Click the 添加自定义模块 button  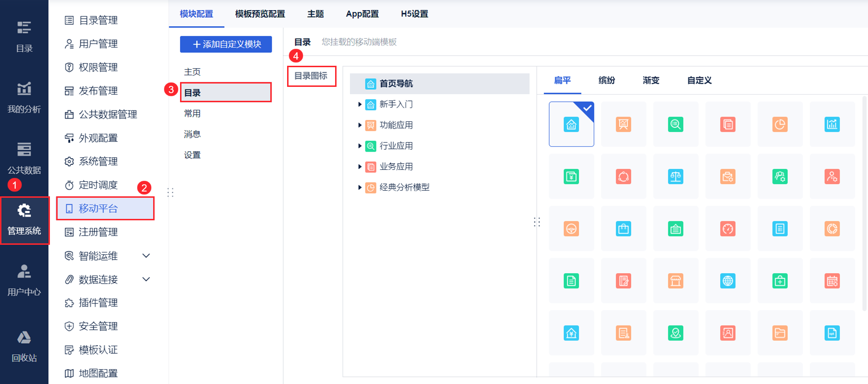(226, 44)
